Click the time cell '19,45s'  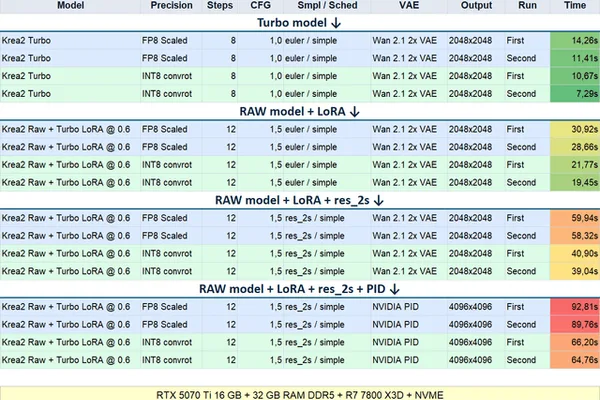point(575,183)
